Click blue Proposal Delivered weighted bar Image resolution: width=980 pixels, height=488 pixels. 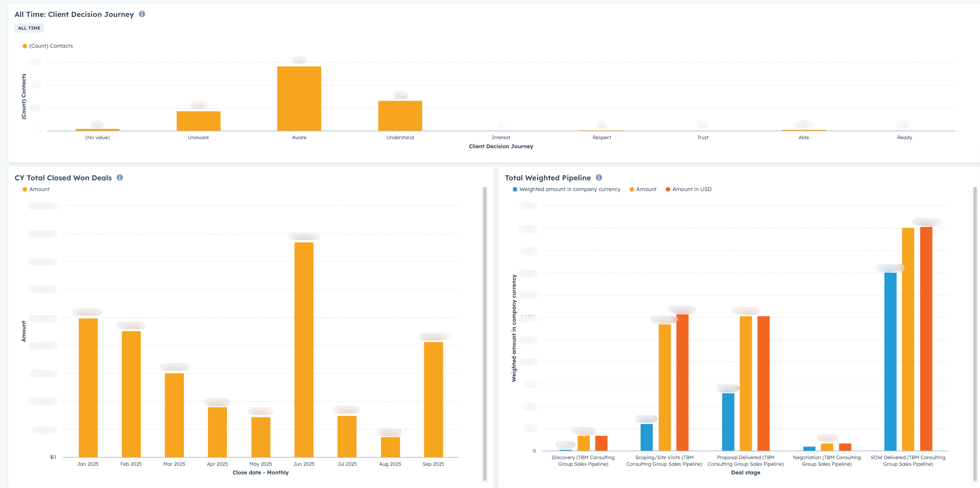[x=728, y=421]
